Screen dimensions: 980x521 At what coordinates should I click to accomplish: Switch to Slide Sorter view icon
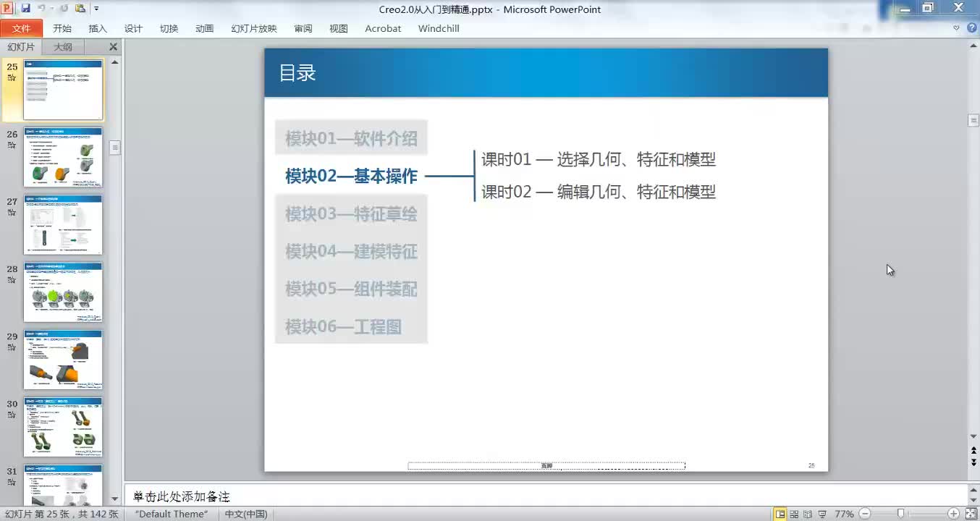coord(795,514)
